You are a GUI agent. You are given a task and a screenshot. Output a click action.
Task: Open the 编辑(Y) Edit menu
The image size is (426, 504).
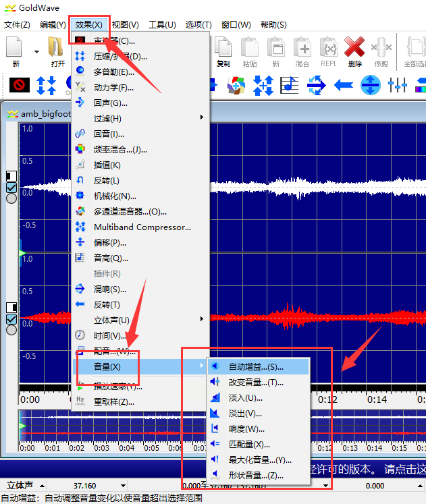pyautogui.click(x=53, y=25)
